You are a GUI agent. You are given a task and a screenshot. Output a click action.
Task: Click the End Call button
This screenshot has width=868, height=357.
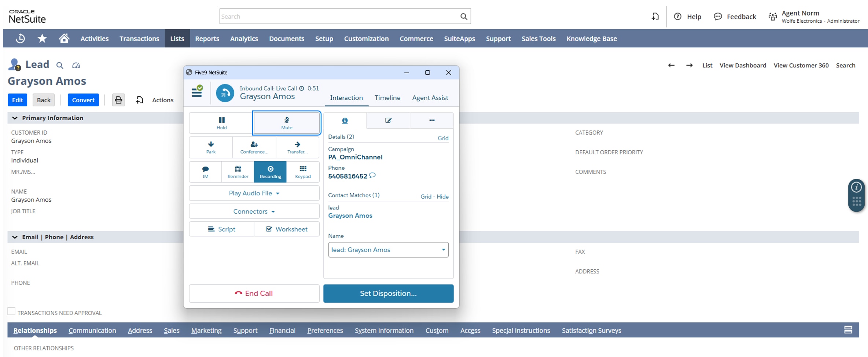click(x=254, y=293)
